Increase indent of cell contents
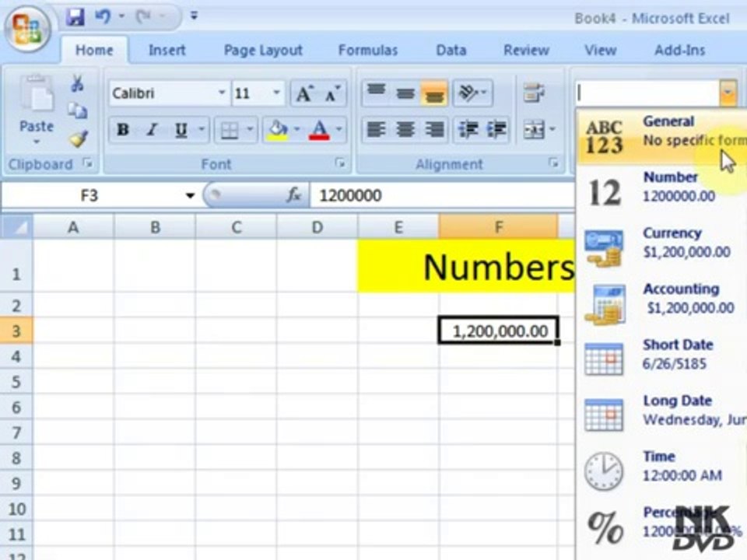 click(496, 130)
